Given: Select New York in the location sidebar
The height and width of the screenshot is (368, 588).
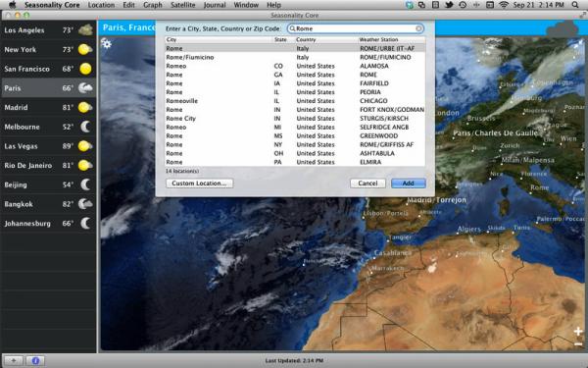Looking at the screenshot, I should [x=48, y=49].
